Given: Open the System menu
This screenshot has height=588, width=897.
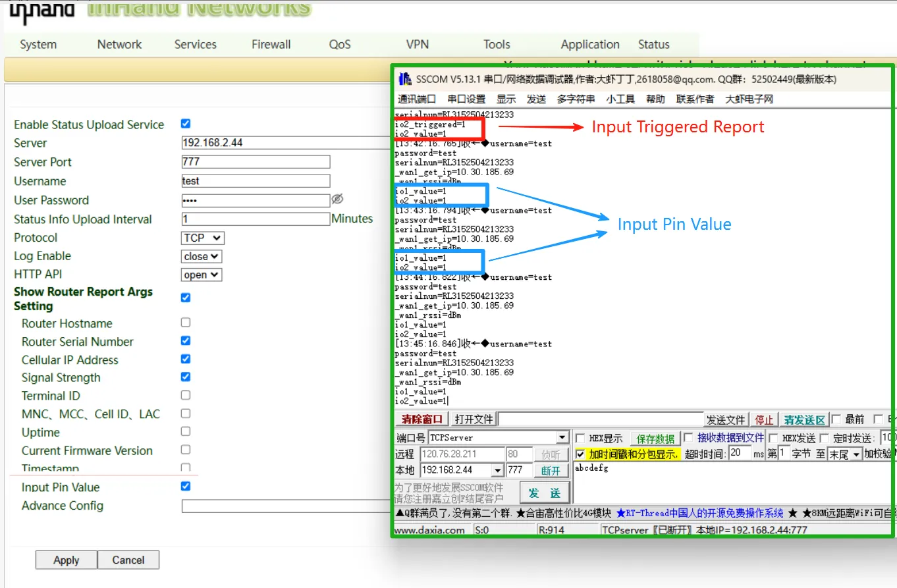Looking at the screenshot, I should pos(38,44).
